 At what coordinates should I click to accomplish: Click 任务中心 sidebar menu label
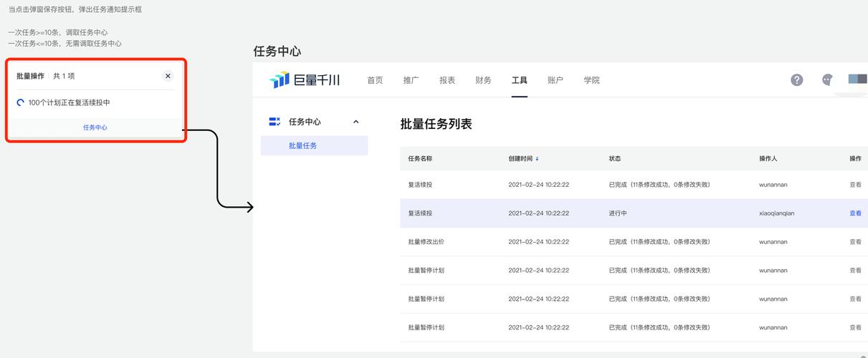click(305, 122)
